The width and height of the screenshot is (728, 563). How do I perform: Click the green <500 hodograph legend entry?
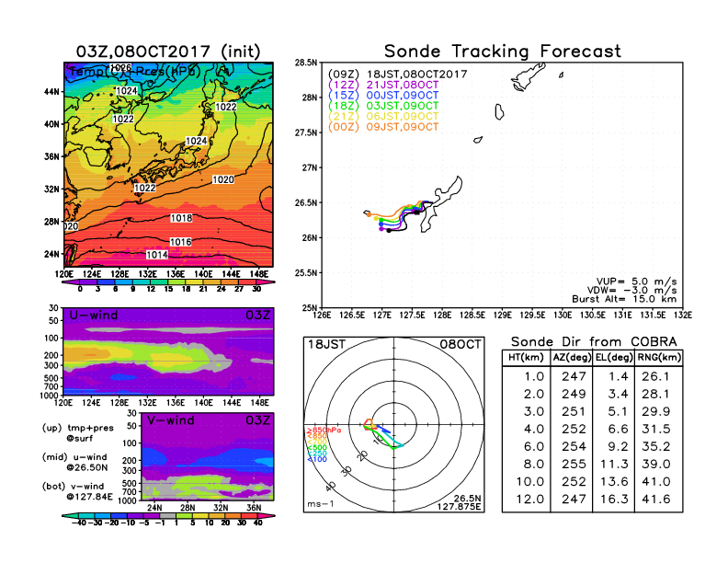[x=317, y=448]
